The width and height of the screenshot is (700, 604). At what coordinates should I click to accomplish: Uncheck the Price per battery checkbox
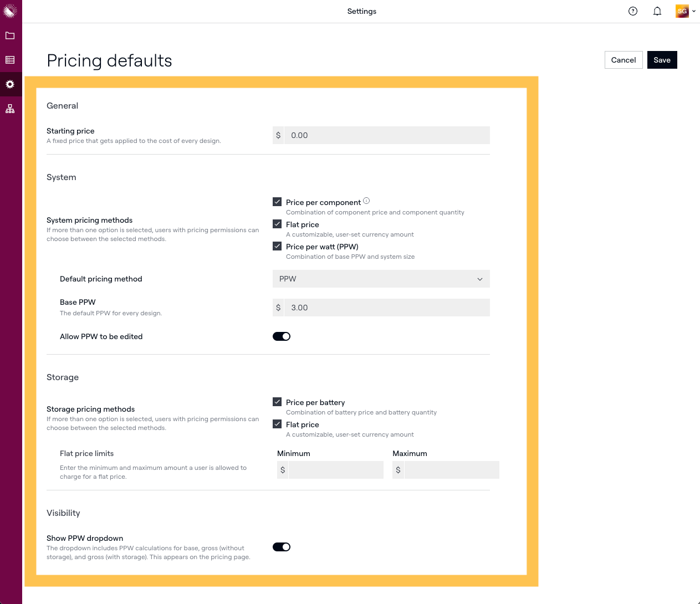pos(277,402)
